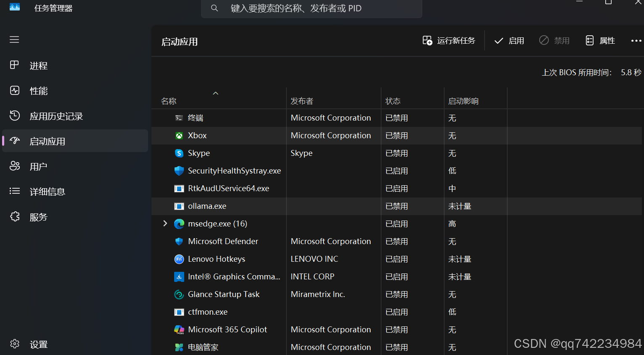This screenshot has width=644, height=355.
Task: Click 已启用 status of SecurityHealthSystray.exe
Action: point(397,171)
